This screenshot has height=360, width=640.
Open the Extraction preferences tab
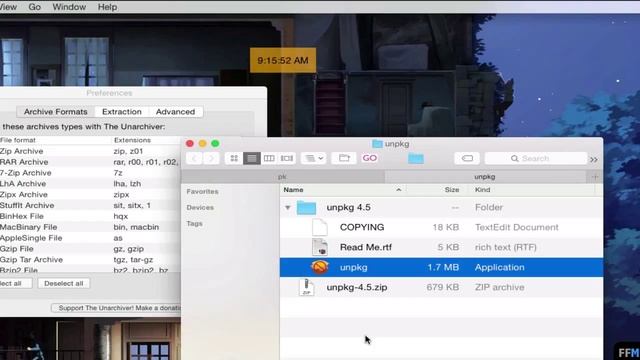tap(122, 112)
